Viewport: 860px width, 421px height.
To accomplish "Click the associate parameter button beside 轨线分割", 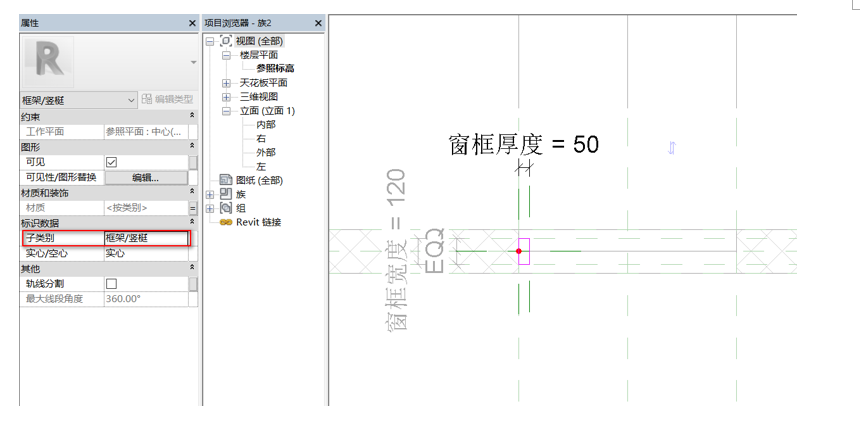I will click(x=193, y=284).
